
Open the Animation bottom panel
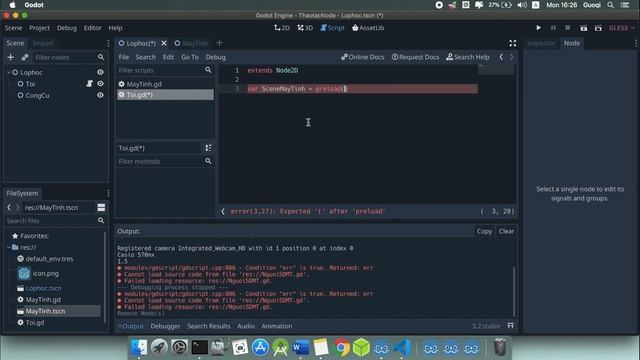coord(277,326)
